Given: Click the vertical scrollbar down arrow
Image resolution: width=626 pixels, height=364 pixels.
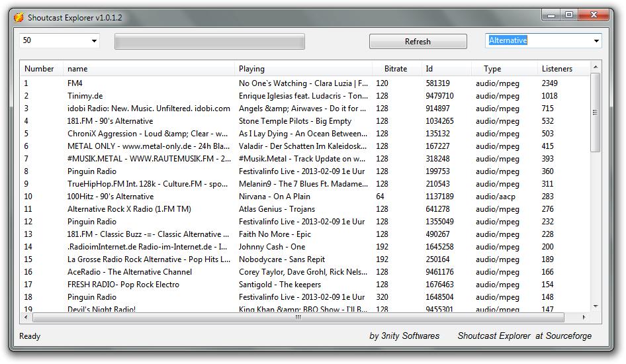Looking at the screenshot, I should pos(596,306).
